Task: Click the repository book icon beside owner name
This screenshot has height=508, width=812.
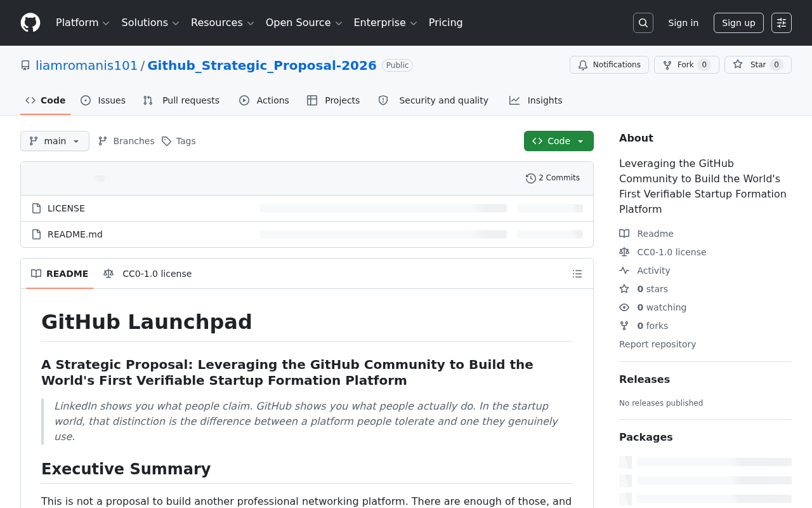Action: point(25,65)
